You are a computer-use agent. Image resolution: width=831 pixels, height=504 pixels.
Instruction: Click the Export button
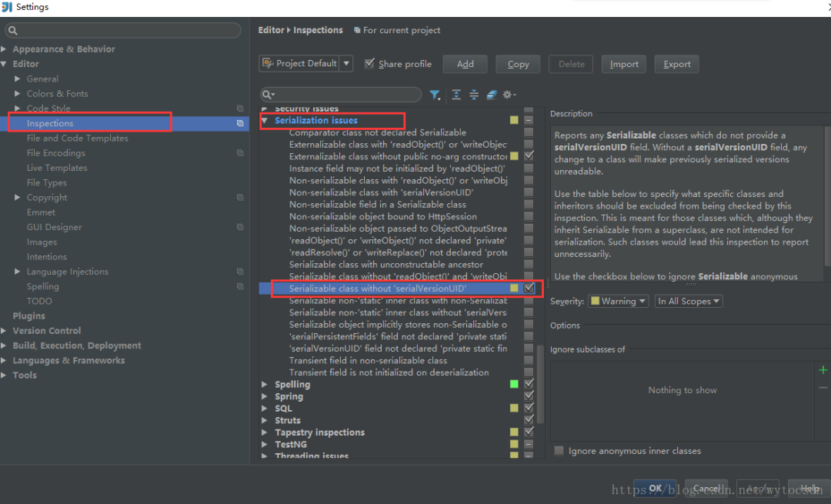pyautogui.click(x=676, y=64)
